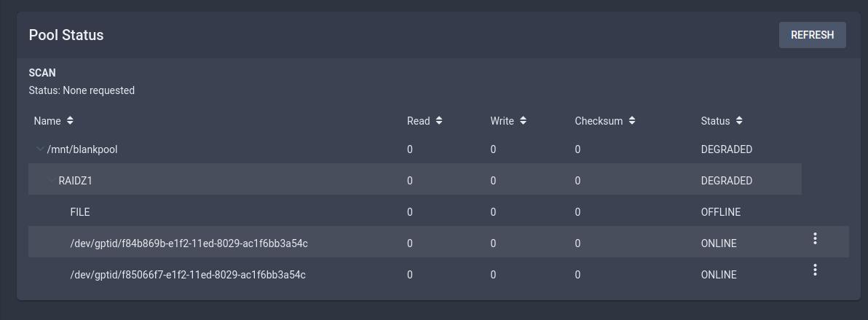Sort by Write column arrows
This screenshot has width=868, height=320.
pos(523,120)
